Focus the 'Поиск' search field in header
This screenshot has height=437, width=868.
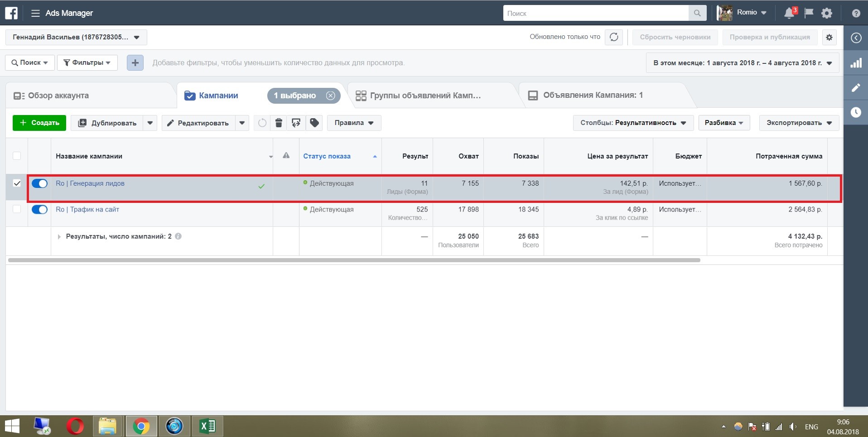pyautogui.click(x=596, y=13)
